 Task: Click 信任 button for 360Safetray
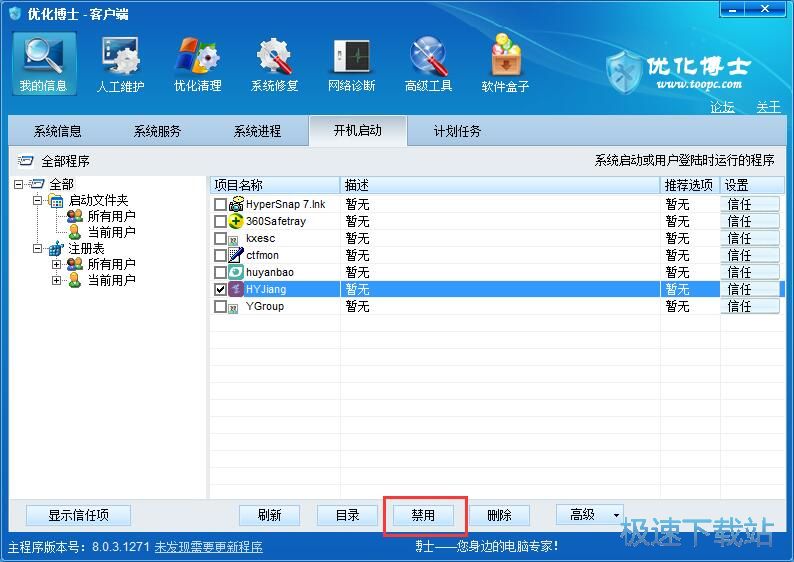(750, 221)
